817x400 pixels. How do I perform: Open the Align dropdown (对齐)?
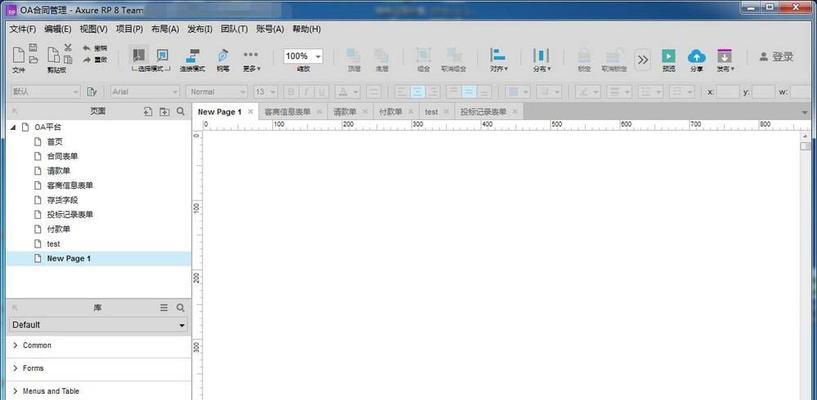(499, 60)
